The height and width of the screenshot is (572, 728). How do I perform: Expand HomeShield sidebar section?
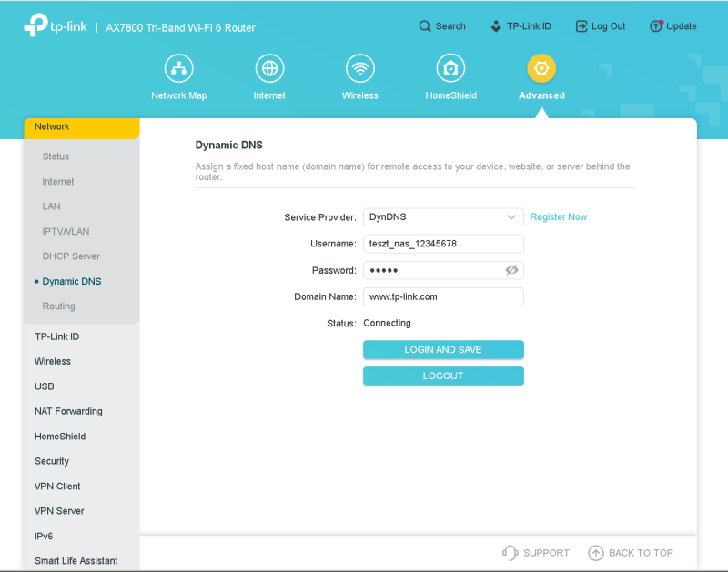click(x=60, y=437)
